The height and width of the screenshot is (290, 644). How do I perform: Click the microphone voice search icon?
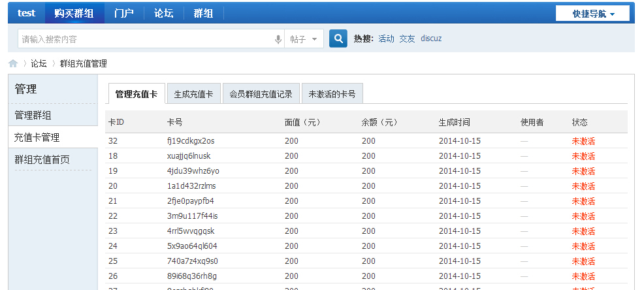point(278,39)
